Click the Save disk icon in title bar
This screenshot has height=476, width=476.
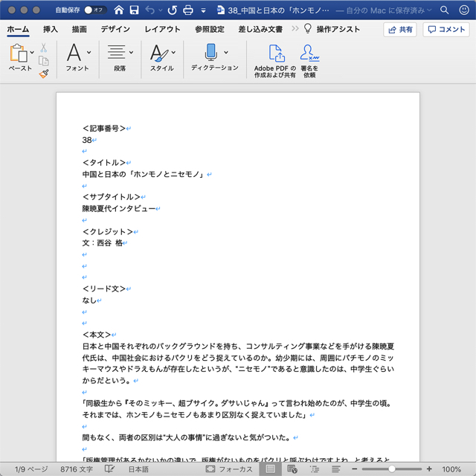pos(134,10)
